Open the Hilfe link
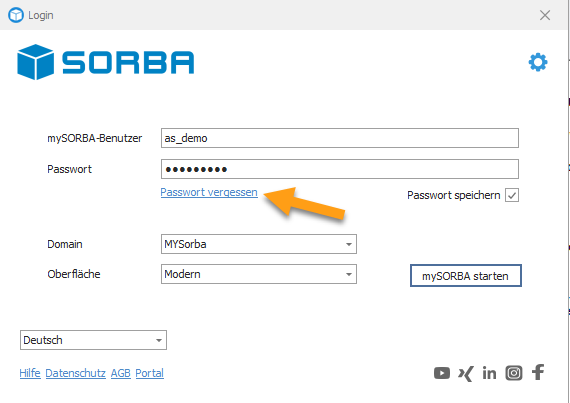The width and height of the screenshot is (570, 403). click(30, 373)
